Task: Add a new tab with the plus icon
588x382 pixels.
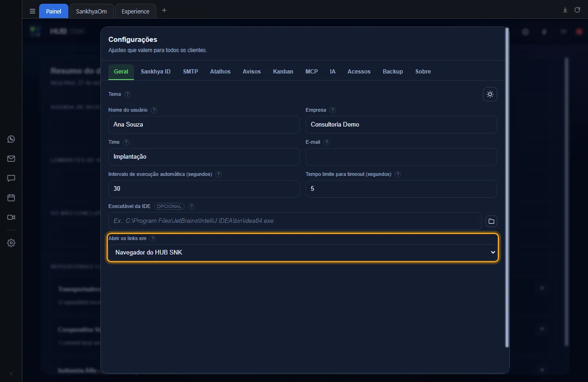Action: [164, 10]
